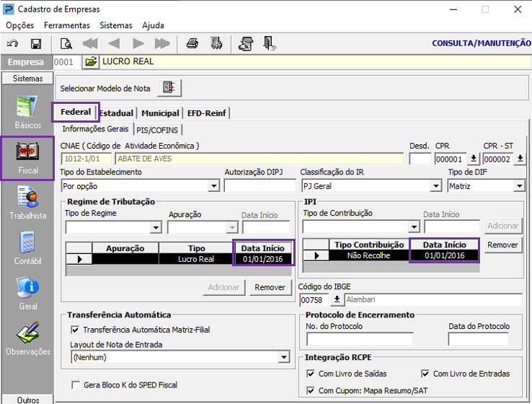This screenshot has height=404, width=532.
Task: Click the printer toolbar icon
Action: point(192,44)
